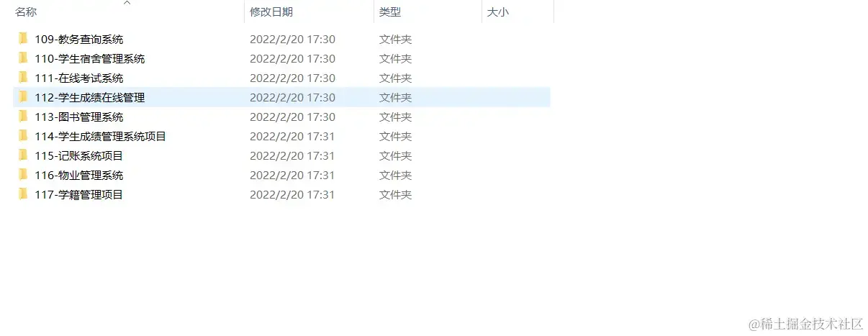Select the 113-图书管理系统 folder icon
Screen dimensions: 868x336
(23, 117)
